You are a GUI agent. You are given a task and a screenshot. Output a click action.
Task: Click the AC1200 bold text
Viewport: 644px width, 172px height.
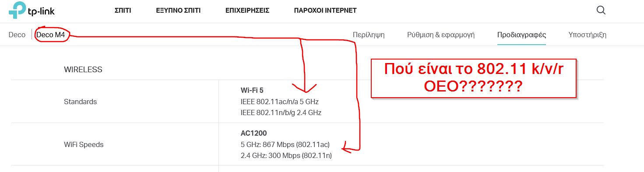(x=254, y=133)
